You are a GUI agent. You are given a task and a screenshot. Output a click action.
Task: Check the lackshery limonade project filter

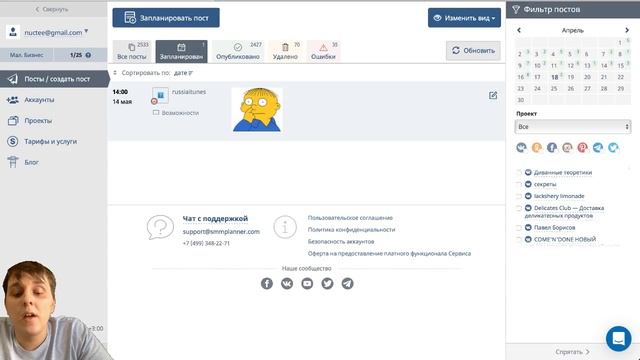519,196
